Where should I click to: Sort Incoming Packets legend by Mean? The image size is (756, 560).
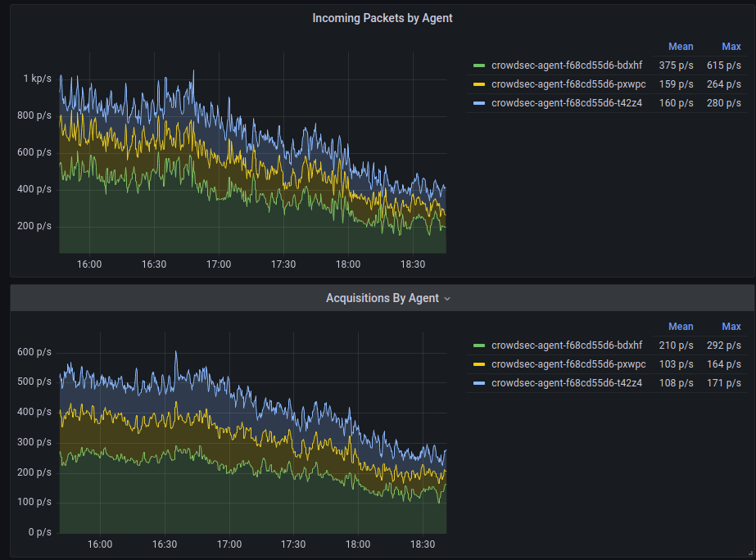click(681, 47)
